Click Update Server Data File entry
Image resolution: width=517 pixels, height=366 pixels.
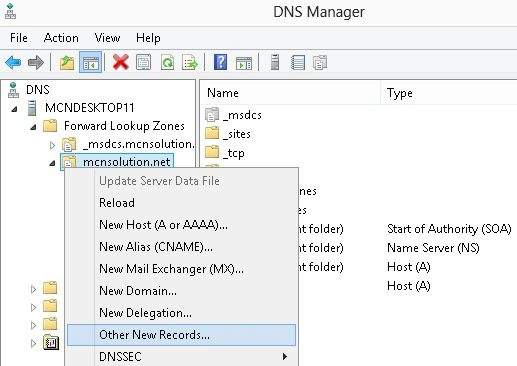pos(181,181)
